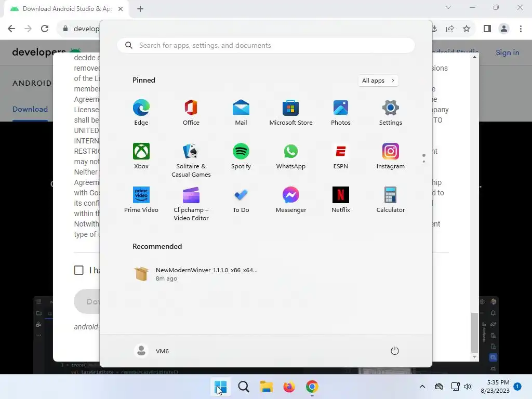Image resolution: width=532 pixels, height=399 pixels.
Task: Select the Download tab on webpage
Action: [x=30, y=109]
